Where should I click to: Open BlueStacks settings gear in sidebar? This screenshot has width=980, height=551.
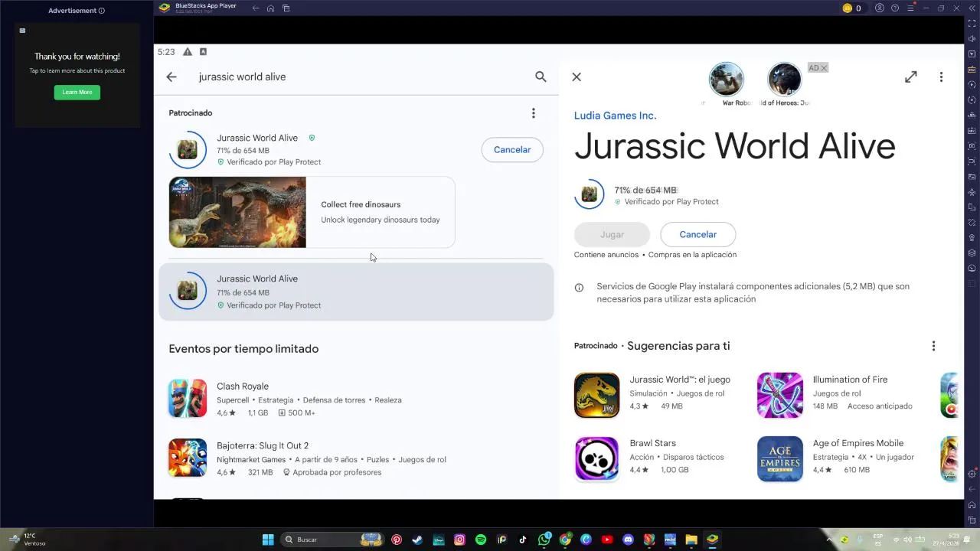click(x=972, y=474)
